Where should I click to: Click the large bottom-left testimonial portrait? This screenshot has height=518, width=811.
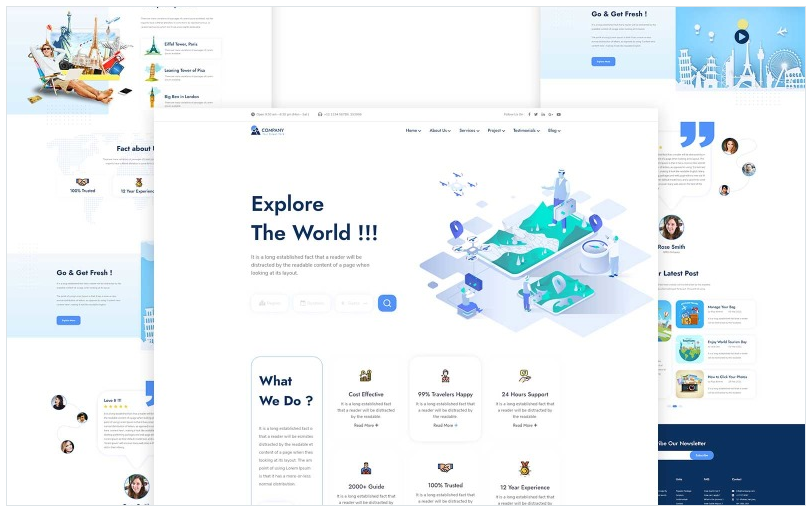(x=137, y=486)
